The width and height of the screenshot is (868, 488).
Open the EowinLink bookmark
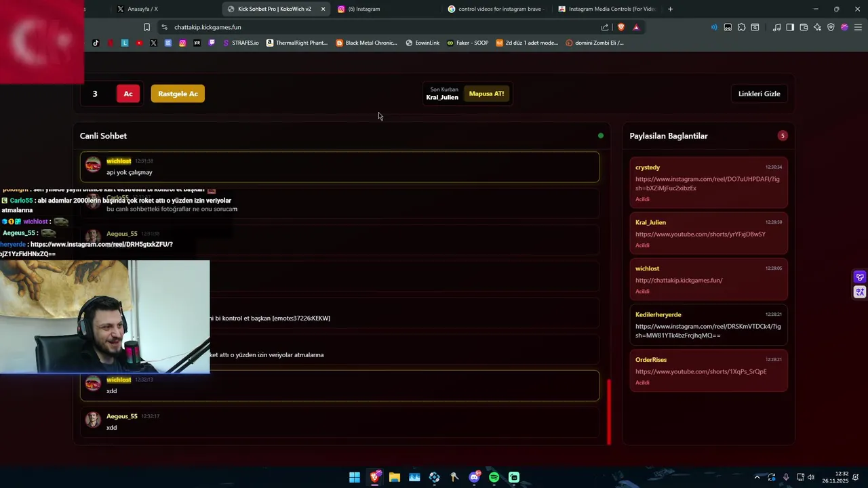pos(422,43)
